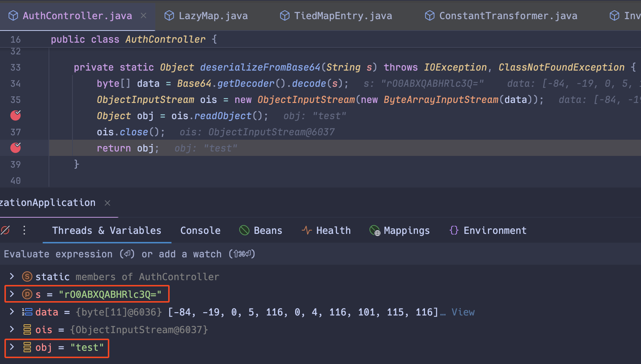
Task: Click the Beans icon in the debug panel
Action: pyautogui.click(x=244, y=230)
